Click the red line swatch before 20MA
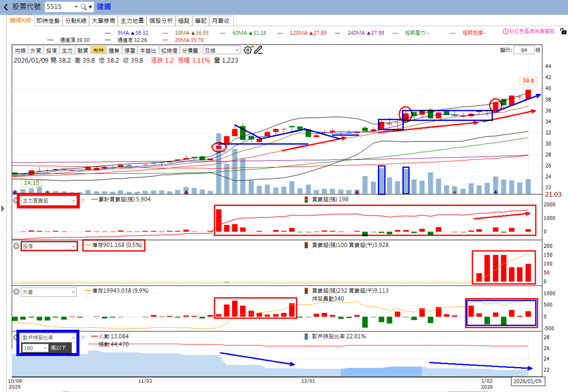 pos(165,40)
